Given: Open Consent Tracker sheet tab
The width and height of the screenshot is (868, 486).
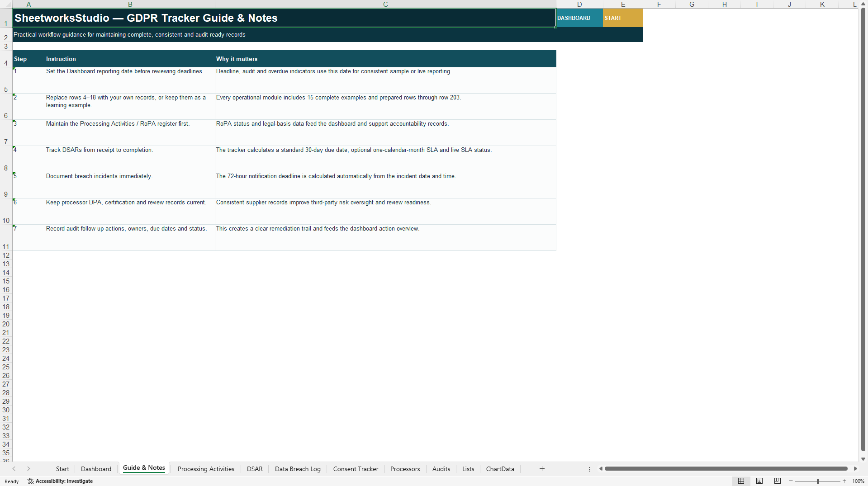Looking at the screenshot, I should pos(356,469).
